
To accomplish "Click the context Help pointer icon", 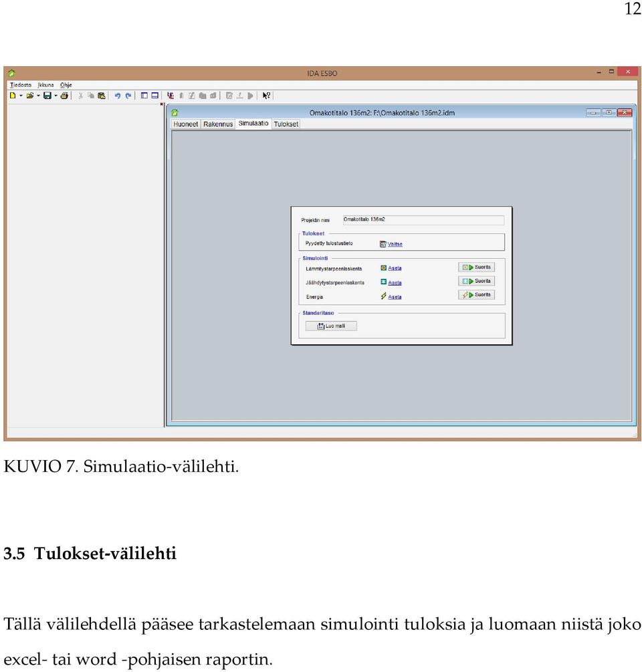I will click(267, 96).
